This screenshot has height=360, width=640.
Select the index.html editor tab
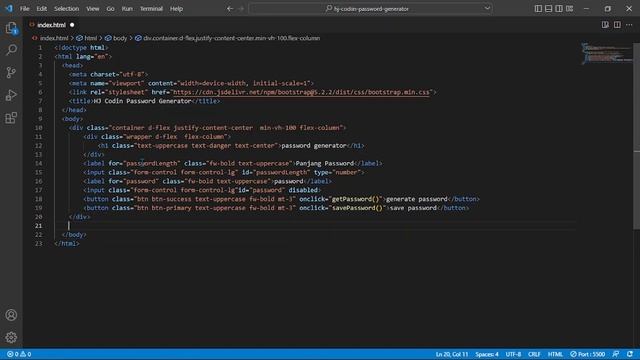(x=52, y=25)
